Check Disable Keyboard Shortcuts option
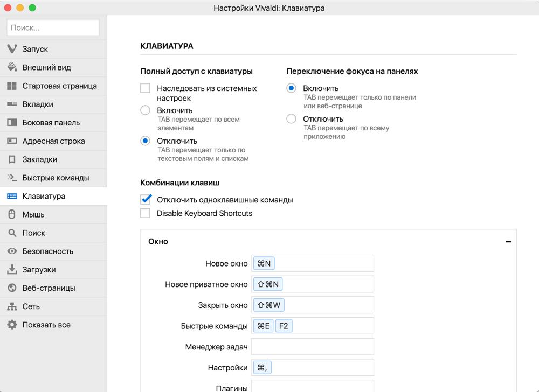Image resolution: width=539 pixels, height=392 pixels. [x=145, y=213]
